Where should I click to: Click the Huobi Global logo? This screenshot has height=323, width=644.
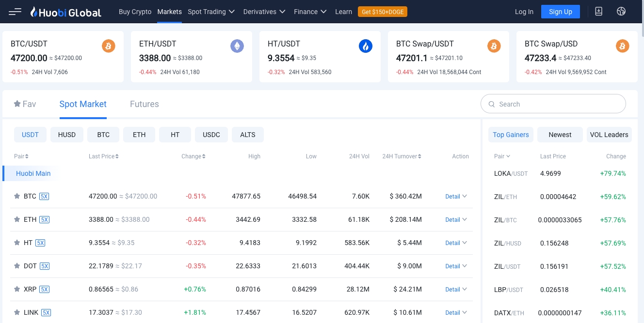[x=66, y=12]
